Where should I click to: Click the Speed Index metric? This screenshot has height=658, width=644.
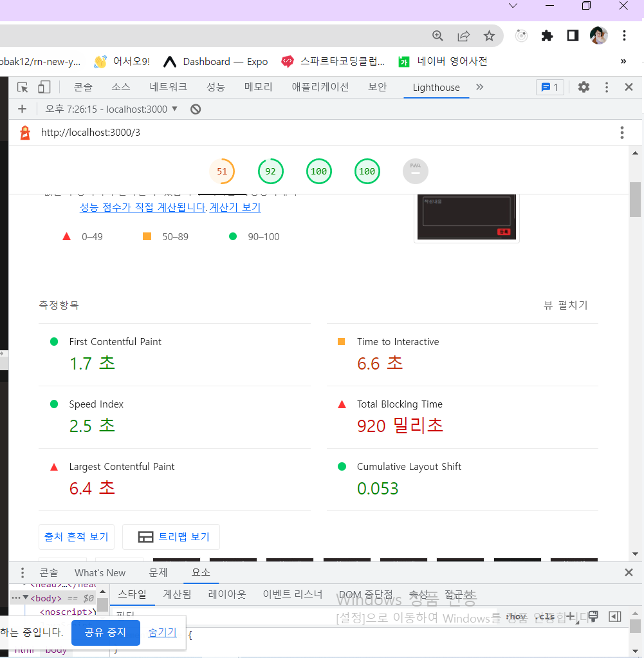pos(174,418)
